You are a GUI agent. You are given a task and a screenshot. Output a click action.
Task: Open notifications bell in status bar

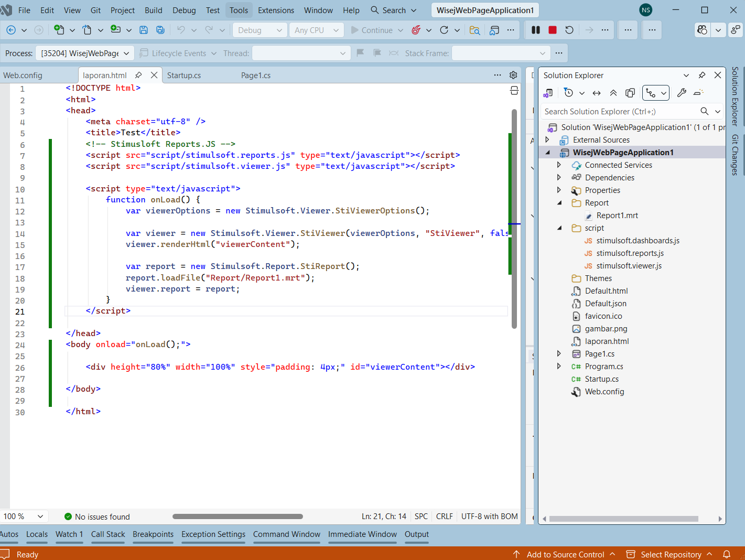click(x=727, y=554)
